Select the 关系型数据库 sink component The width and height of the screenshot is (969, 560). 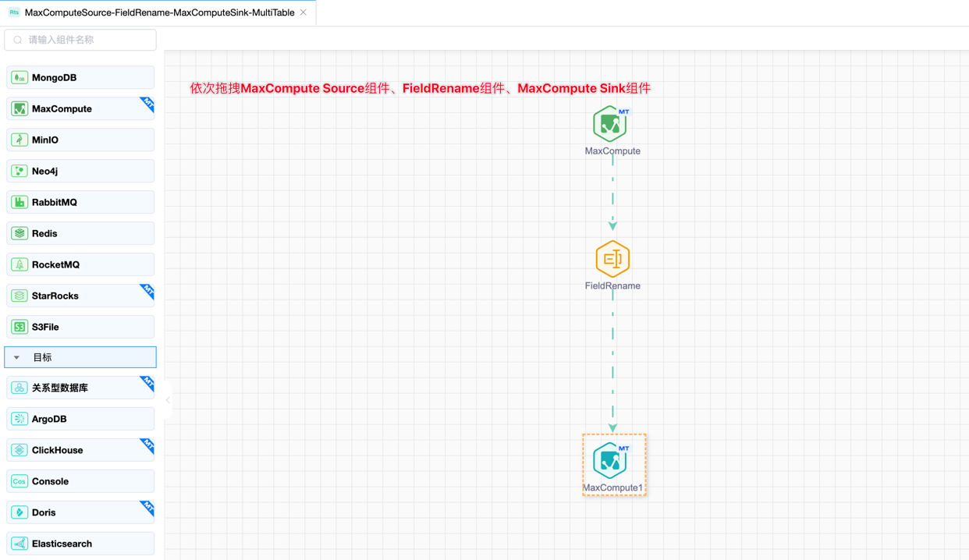80,388
